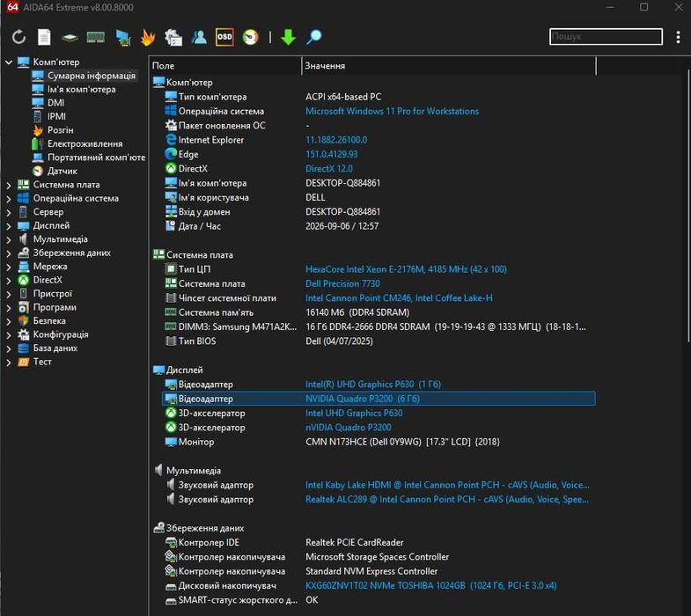
Task: Expand the Збереження даних tree node
Action: (9, 253)
